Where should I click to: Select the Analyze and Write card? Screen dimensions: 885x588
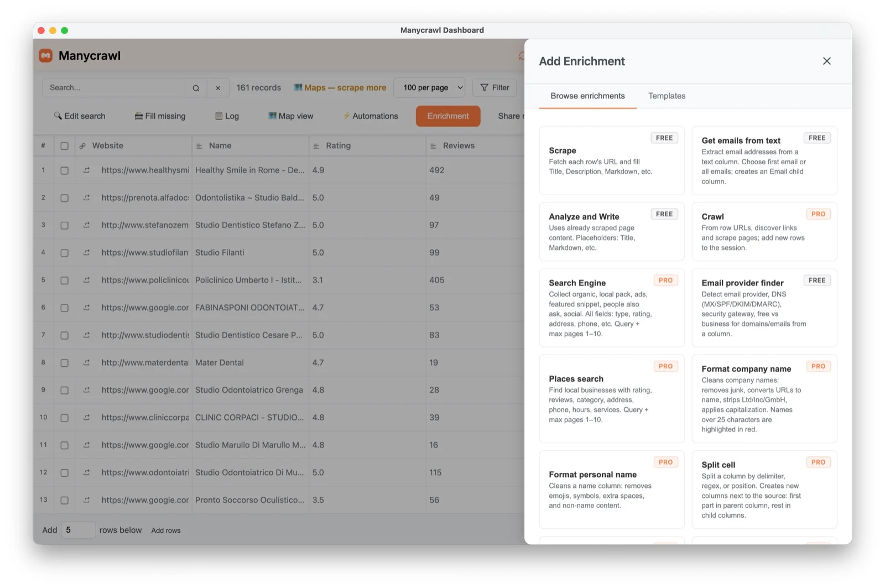(x=612, y=232)
